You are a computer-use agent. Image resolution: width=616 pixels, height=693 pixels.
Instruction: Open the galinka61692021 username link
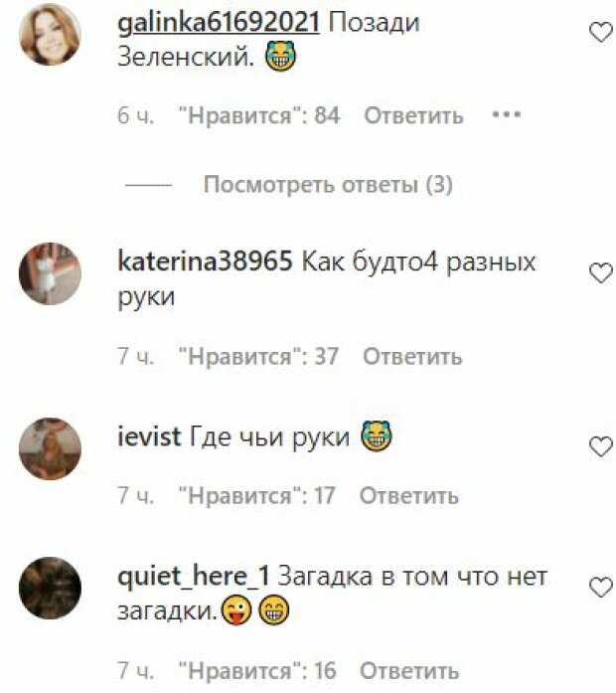pyautogui.click(x=219, y=23)
